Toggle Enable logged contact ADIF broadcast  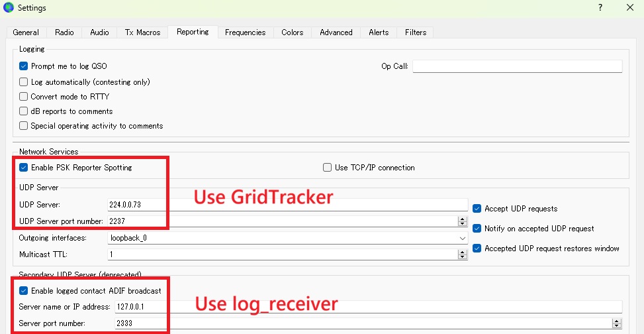24,290
